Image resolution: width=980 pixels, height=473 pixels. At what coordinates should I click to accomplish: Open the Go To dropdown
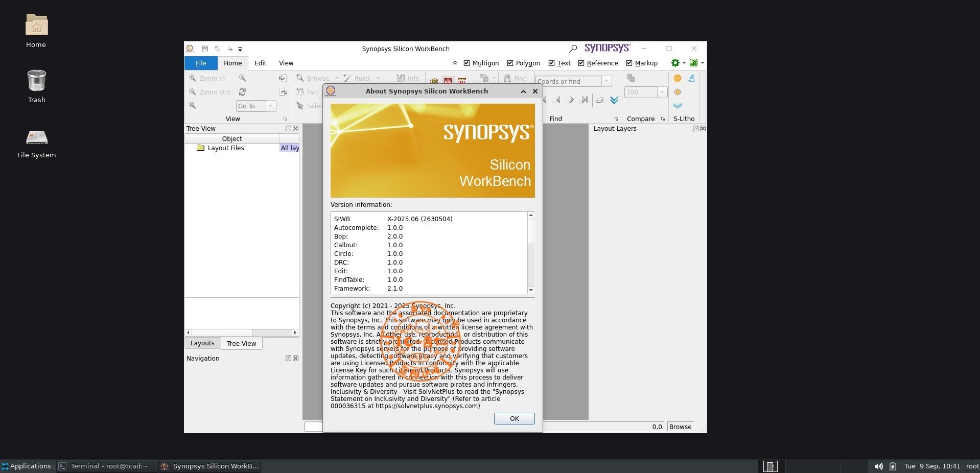(x=270, y=106)
